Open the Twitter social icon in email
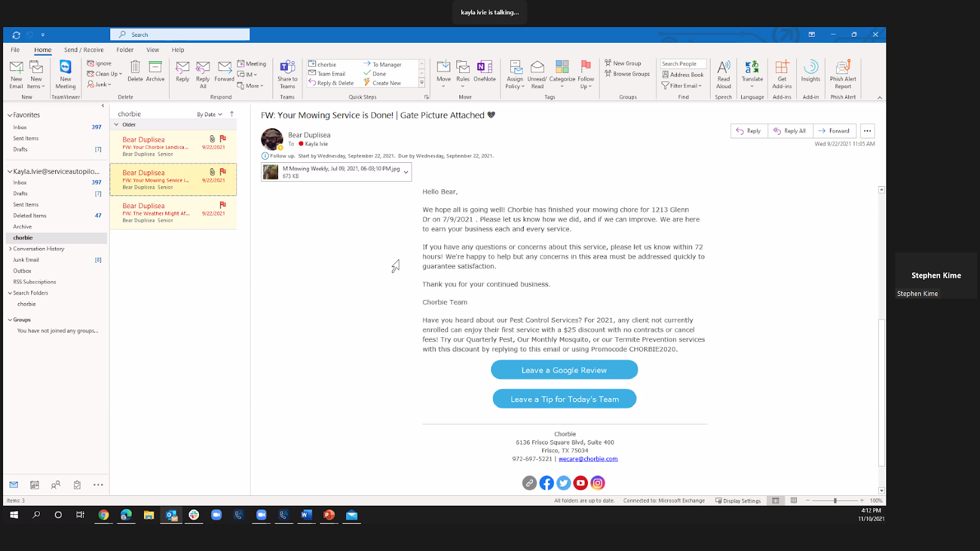The width and height of the screenshot is (980, 551). pos(563,483)
